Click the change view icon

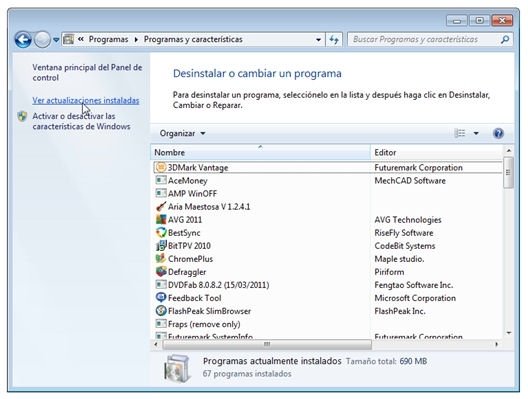[x=460, y=133]
